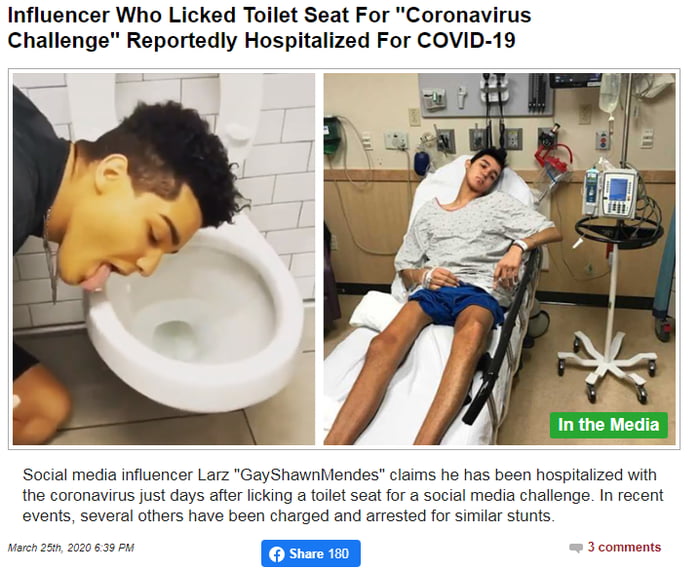The image size is (700, 569).
Task: Open the Influencer Who Licked Toilet Seat headline
Action: (x=269, y=28)
